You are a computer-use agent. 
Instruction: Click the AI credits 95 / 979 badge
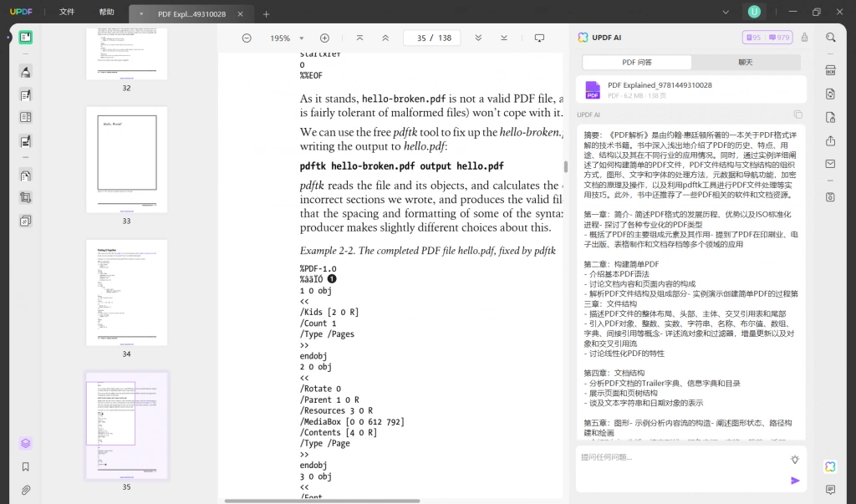click(767, 37)
